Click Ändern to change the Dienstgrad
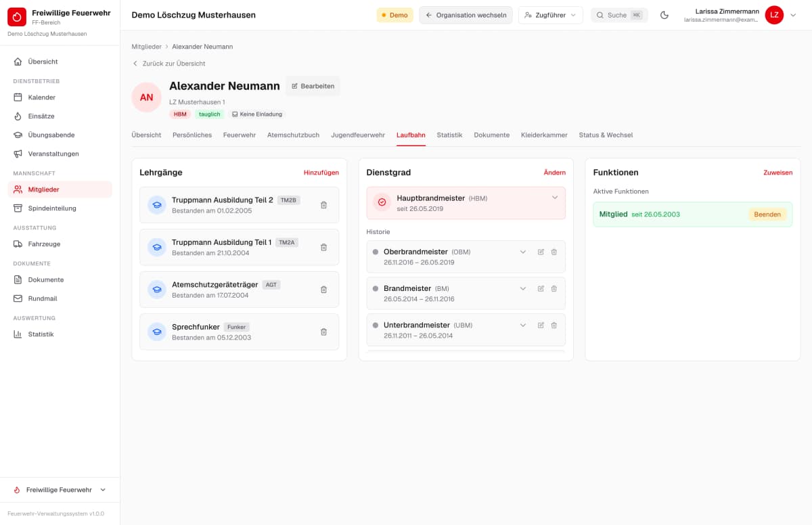This screenshot has width=812, height=525. (x=555, y=173)
